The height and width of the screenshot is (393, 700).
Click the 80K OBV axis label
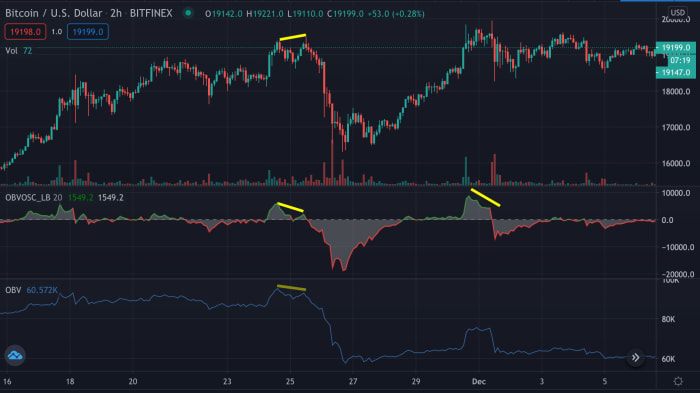tap(668, 319)
